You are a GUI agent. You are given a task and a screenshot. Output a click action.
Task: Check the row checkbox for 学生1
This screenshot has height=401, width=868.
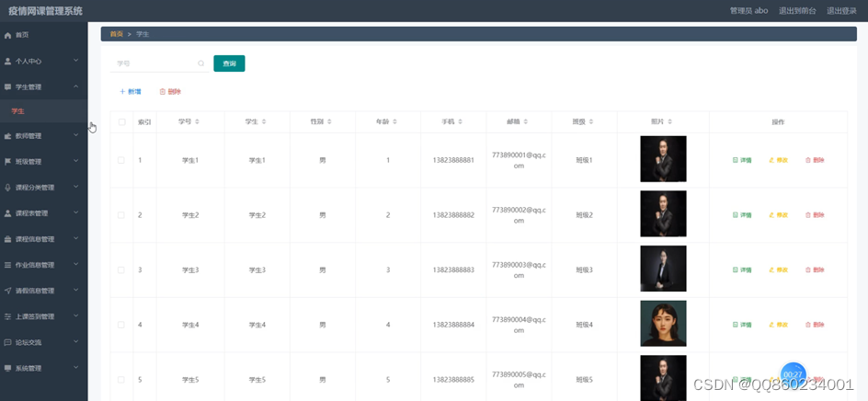[x=121, y=160]
